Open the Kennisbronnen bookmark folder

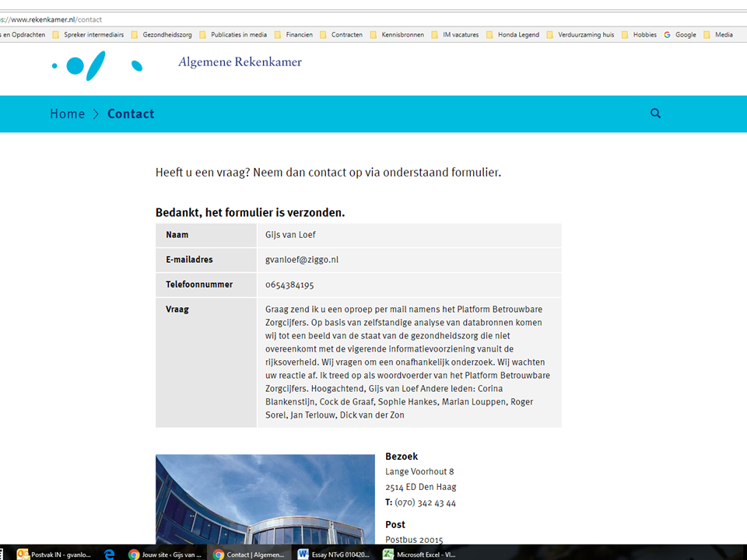(397, 35)
